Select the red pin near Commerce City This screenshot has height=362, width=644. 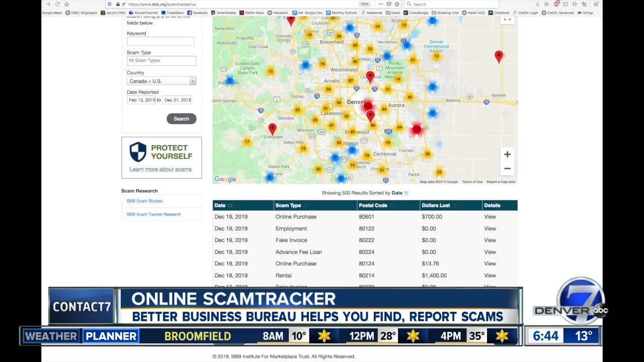pos(370,77)
